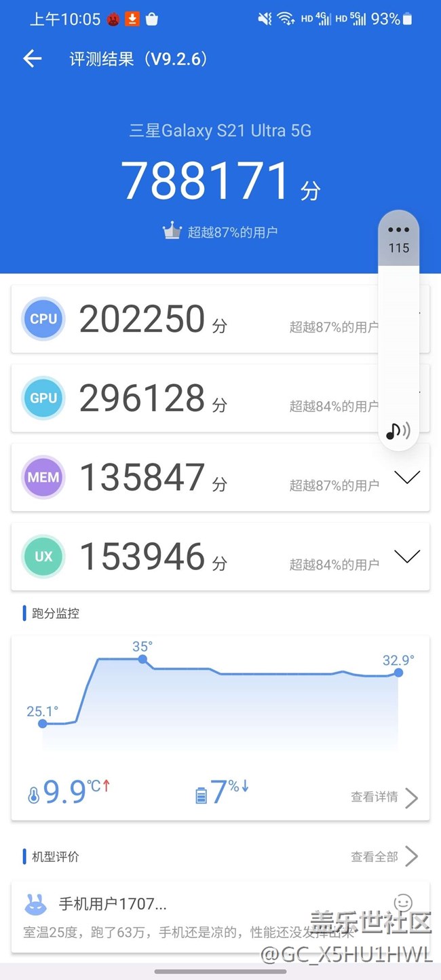Open 查看详情 for benchmark monitoring
This screenshot has width=441, height=980.
coord(383,797)
